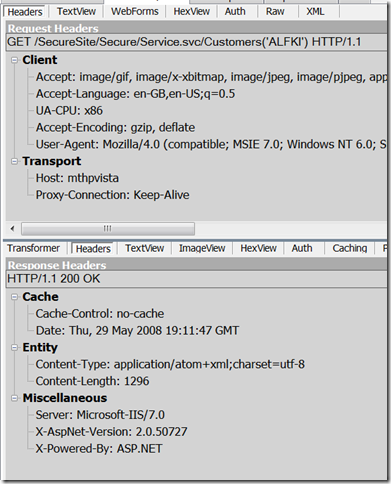Select the Accept: image/gif header row
Image resolution: width=391 pixels, height=484 pixels.
click(x=211, y=77)
